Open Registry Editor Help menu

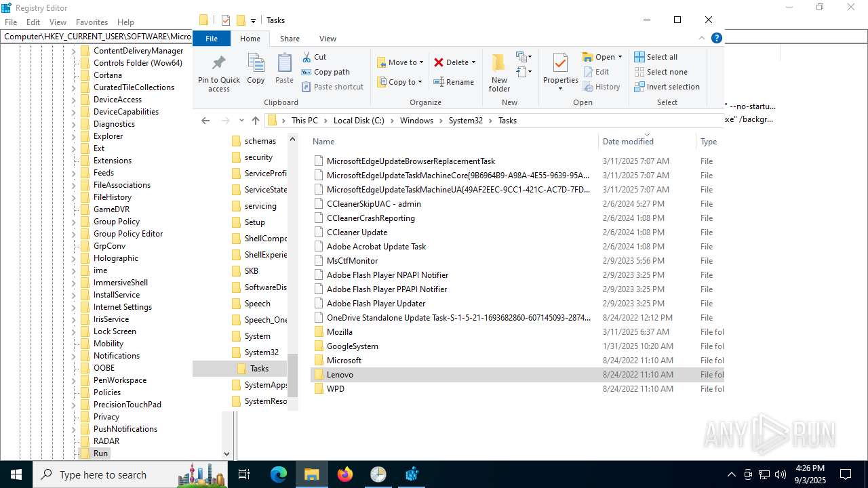click(x=125, y=22)
